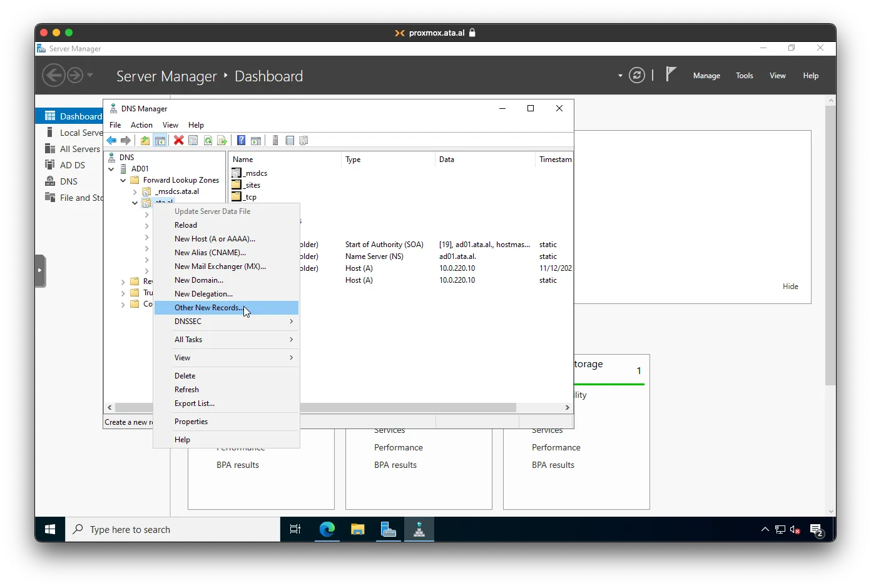This screenshot has width=871, height=588.
Task: Click the Show/Hide Action Pane toolbar icon
Action: 256,140
